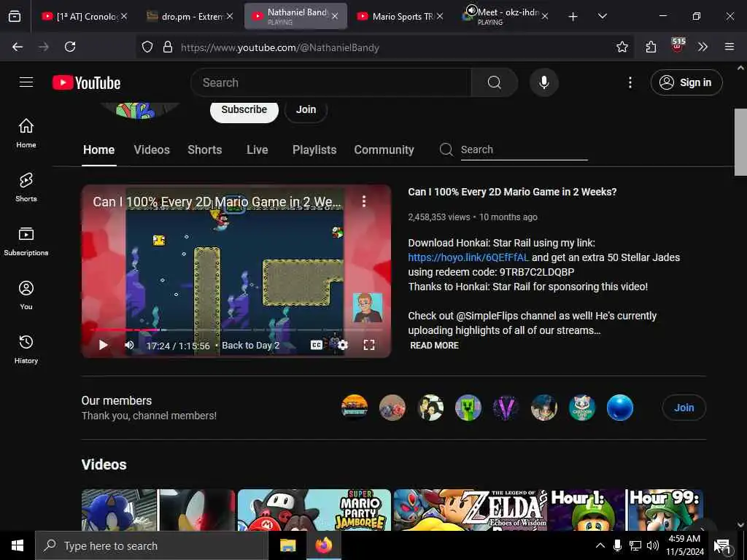The width and height of the screenshot is (747, 560).
Task: Open History in sidebar
Action: [x=26, y=349]
